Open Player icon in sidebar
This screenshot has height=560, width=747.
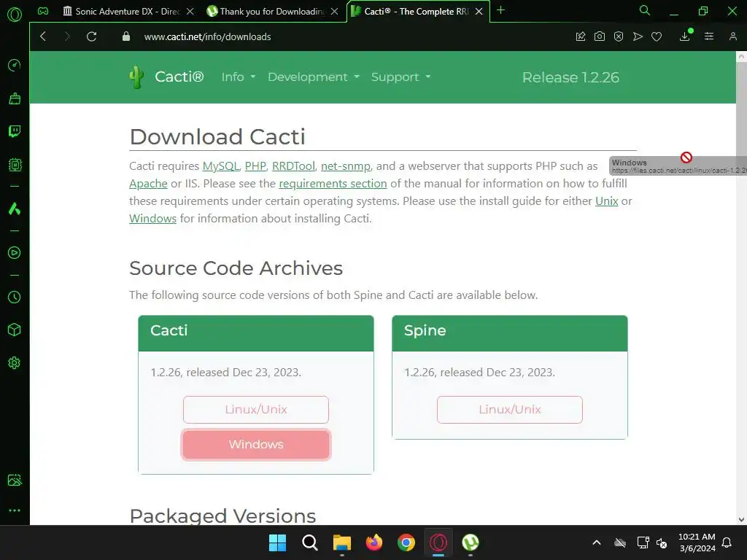point(15,252)
